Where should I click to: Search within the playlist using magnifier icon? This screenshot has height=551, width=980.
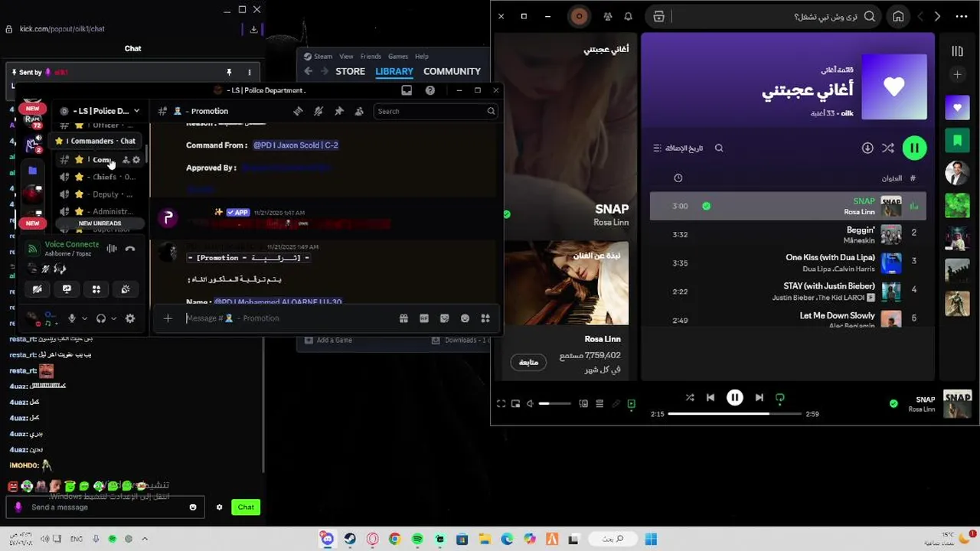719,148
